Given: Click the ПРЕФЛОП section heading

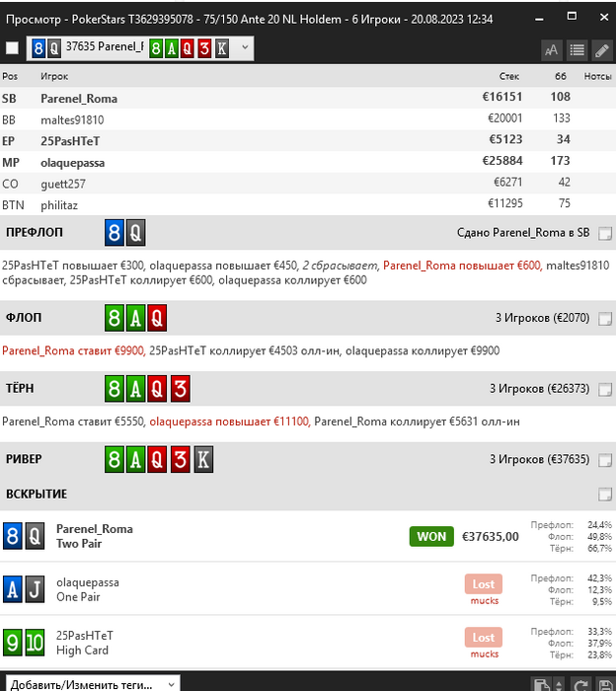Looking at the screenshot, I should (x=35, y=233).
